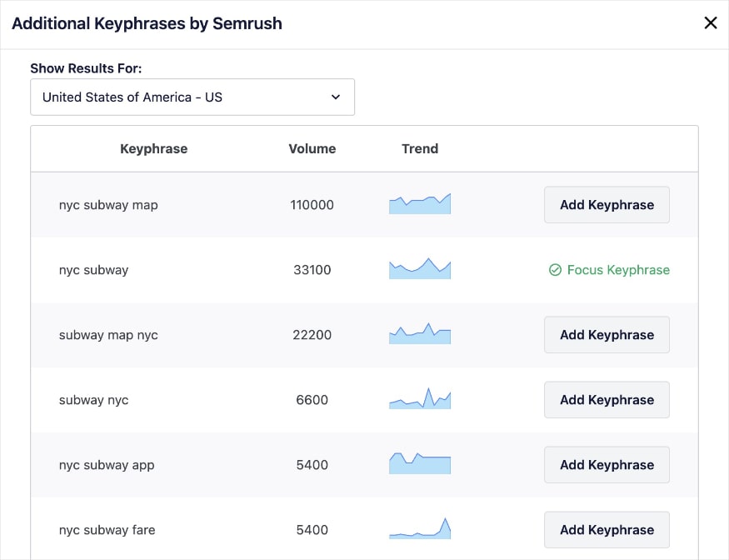Select the 'nyc subway fare' keyphrase text
The height and width of the screenshot is (560, 729).
107,530
